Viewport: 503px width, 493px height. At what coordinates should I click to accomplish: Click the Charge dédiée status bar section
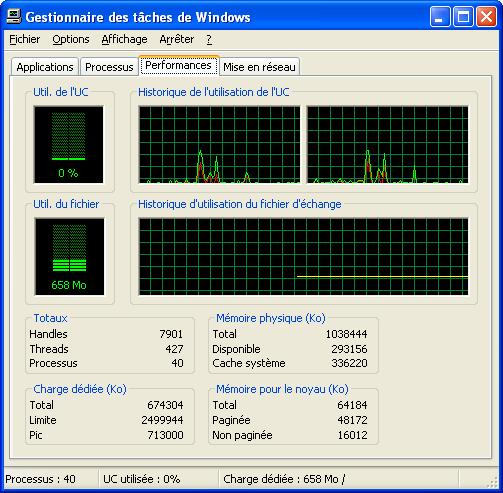tap(338, 479)
